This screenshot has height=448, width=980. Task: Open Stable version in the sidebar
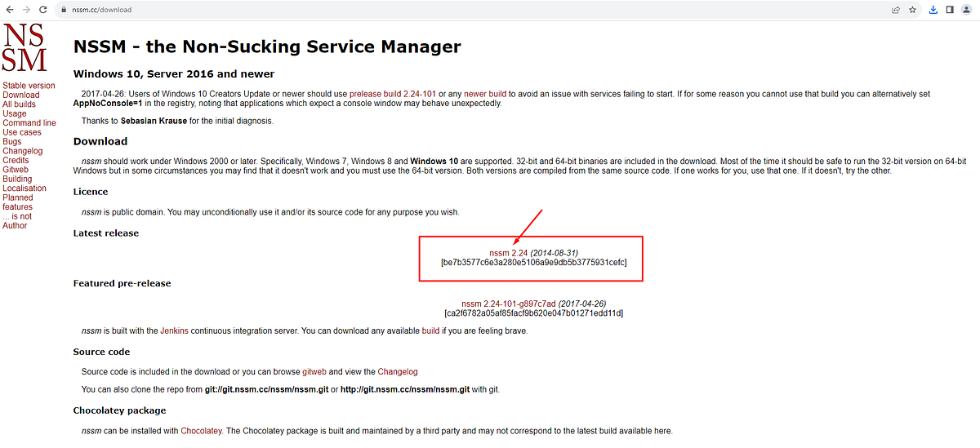pos(29,86)
